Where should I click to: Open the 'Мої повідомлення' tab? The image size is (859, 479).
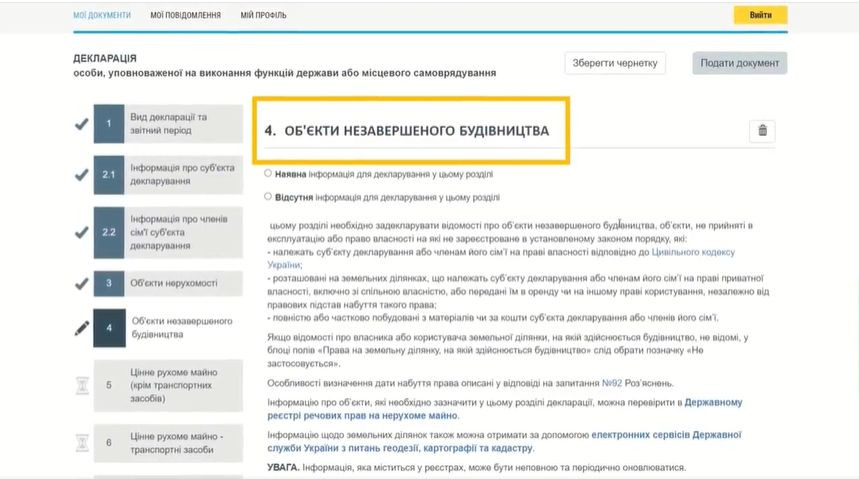pos(186,15)
